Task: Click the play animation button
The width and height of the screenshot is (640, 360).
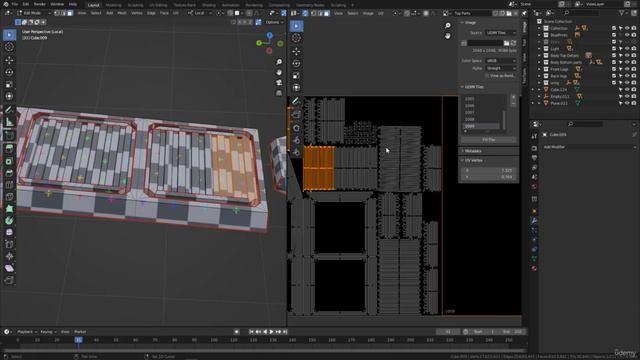Action: coord(271,332)
